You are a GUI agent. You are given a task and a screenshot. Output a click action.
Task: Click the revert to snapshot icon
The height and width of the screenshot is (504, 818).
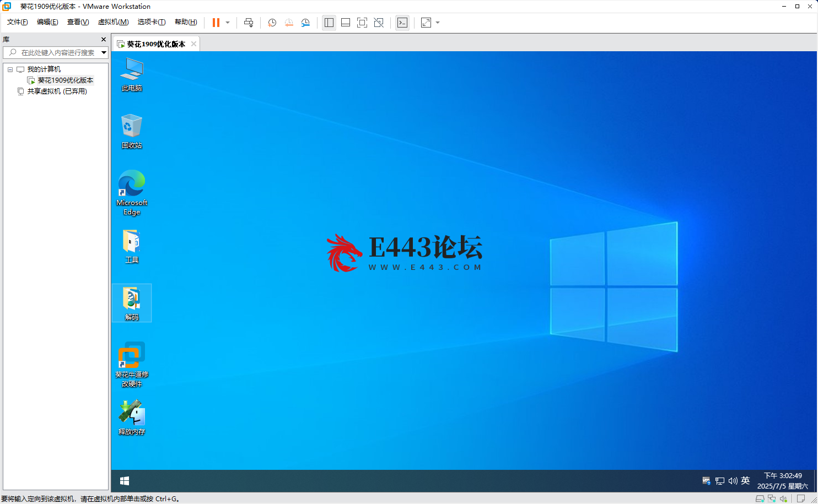click(289, 23)
